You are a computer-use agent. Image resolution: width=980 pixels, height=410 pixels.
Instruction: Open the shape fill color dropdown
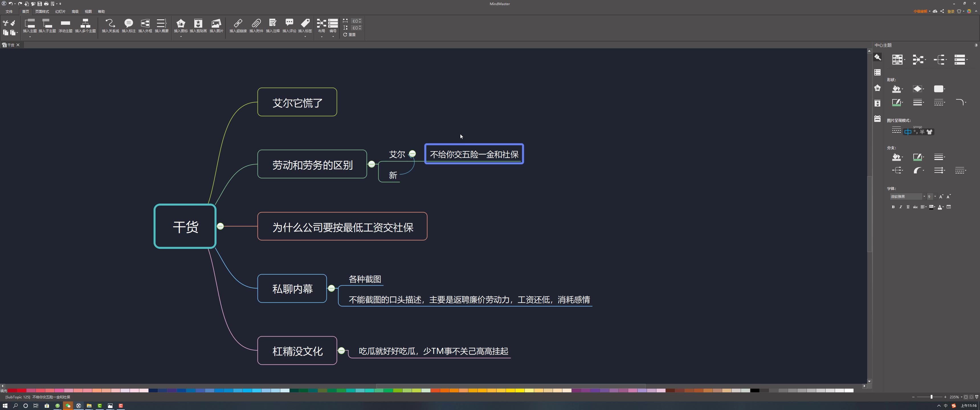click(x=897, y=89)
